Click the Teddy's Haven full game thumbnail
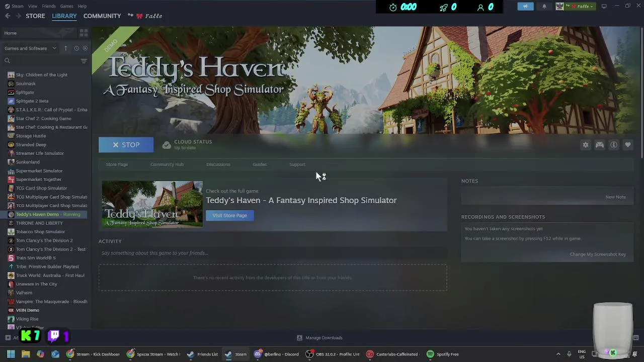 [152, 204]
